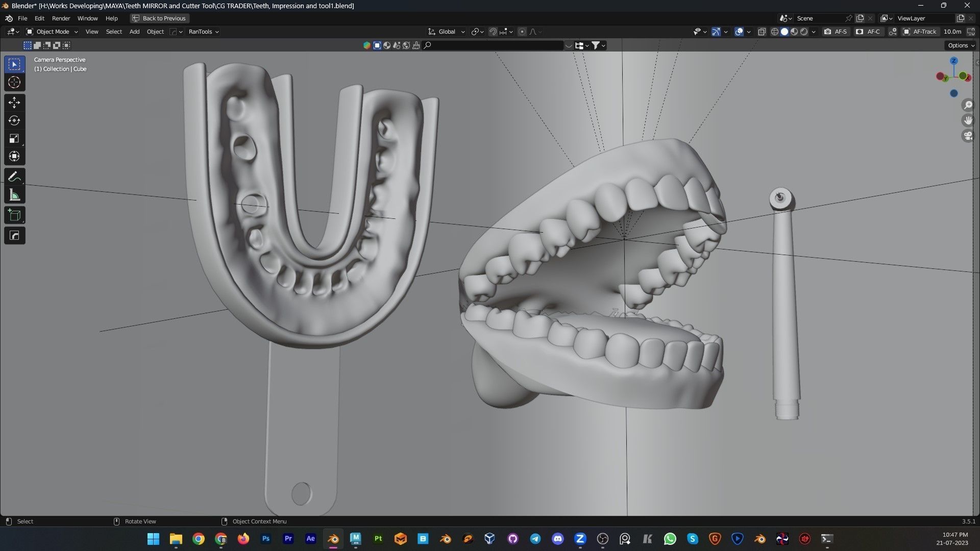980x551 pixels.
Task: Choose extend selection mode icon
Action: click(x=37, y=45)
